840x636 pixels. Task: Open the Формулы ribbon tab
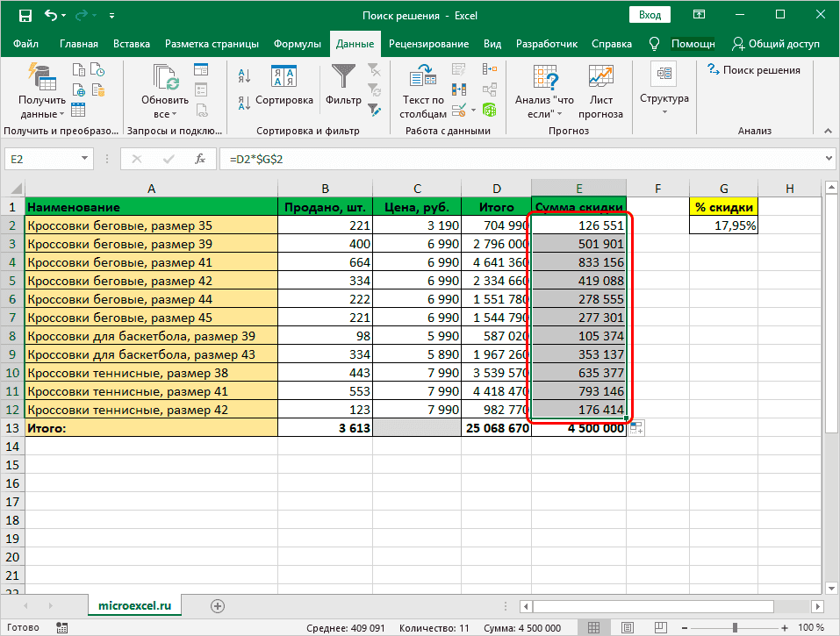pyautogui.click(x=298, y=44)
